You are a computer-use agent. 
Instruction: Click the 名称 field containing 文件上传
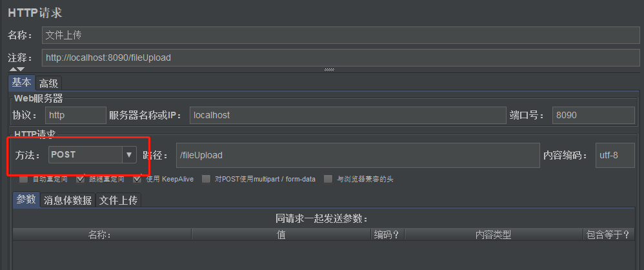pyautogui.click(x=341, y=36)
